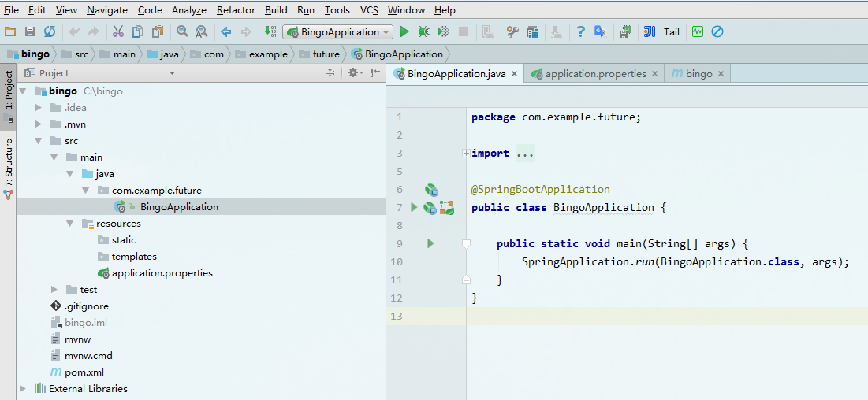The image size is (868, 400).
Task: Click the Redo arrow icon
Action: (x=94, y=32)
